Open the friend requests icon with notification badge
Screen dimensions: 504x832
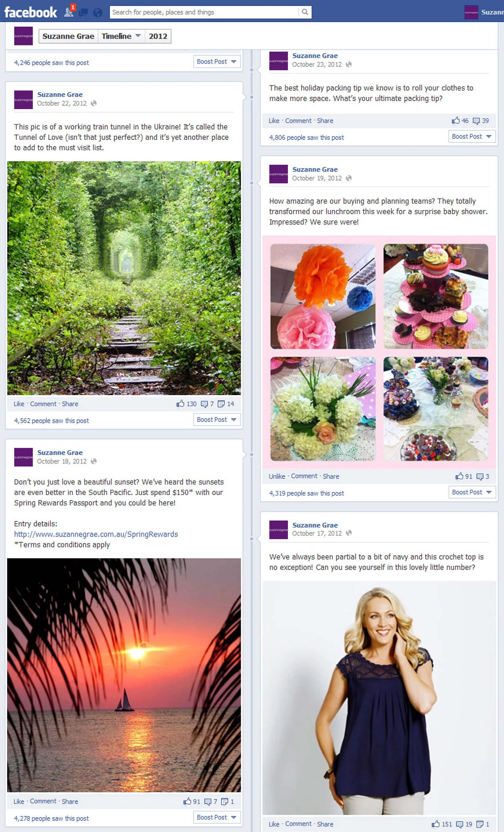coord(70,12)
